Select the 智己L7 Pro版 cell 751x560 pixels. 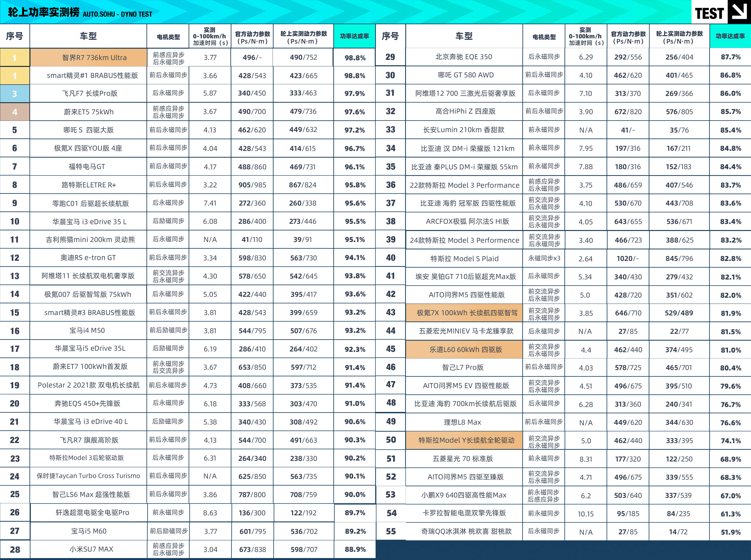tap(464, 367)
